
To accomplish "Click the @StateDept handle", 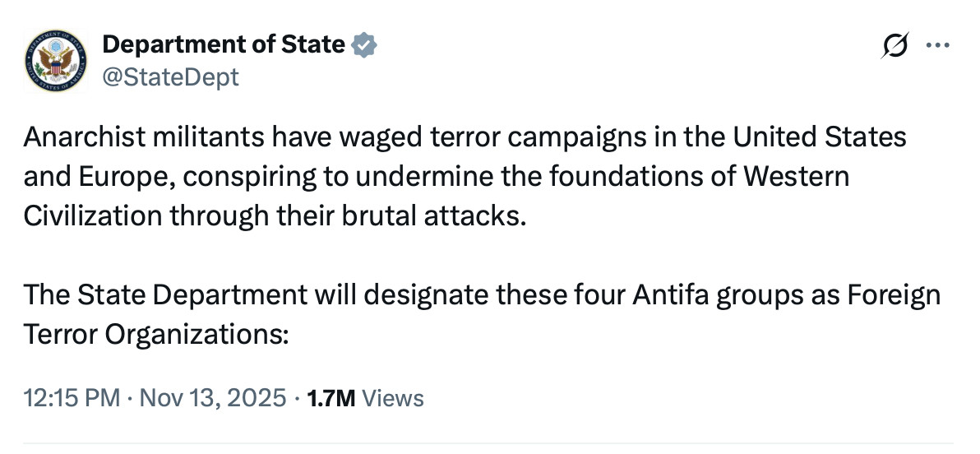I will [170, 77].
